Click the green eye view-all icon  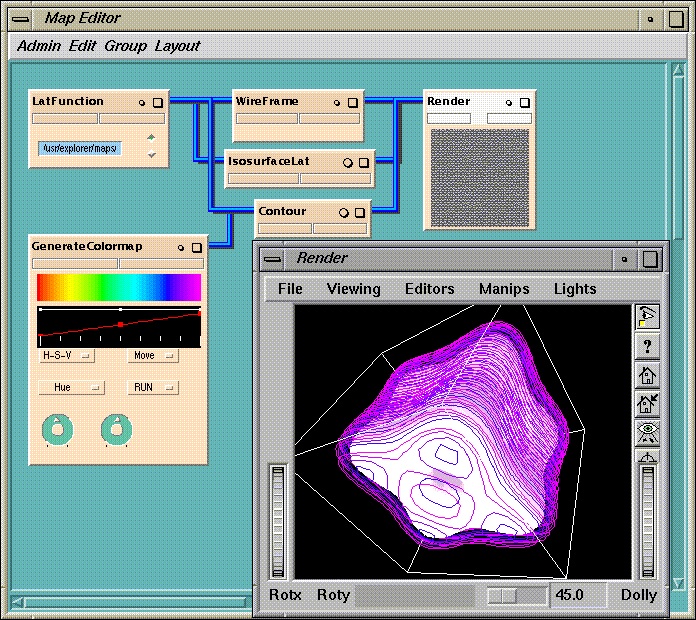coord(647,432)
